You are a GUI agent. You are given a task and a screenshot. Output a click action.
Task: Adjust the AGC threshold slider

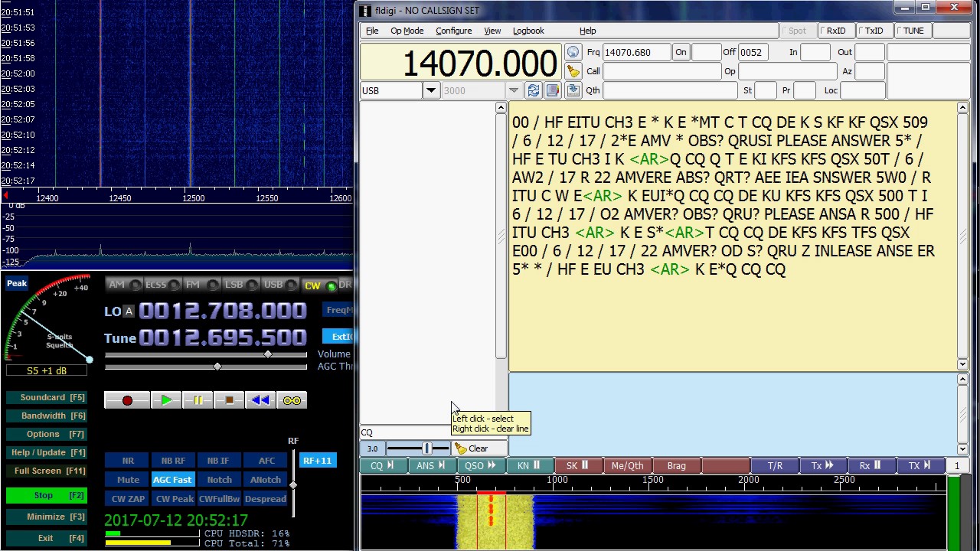(206, 367)
